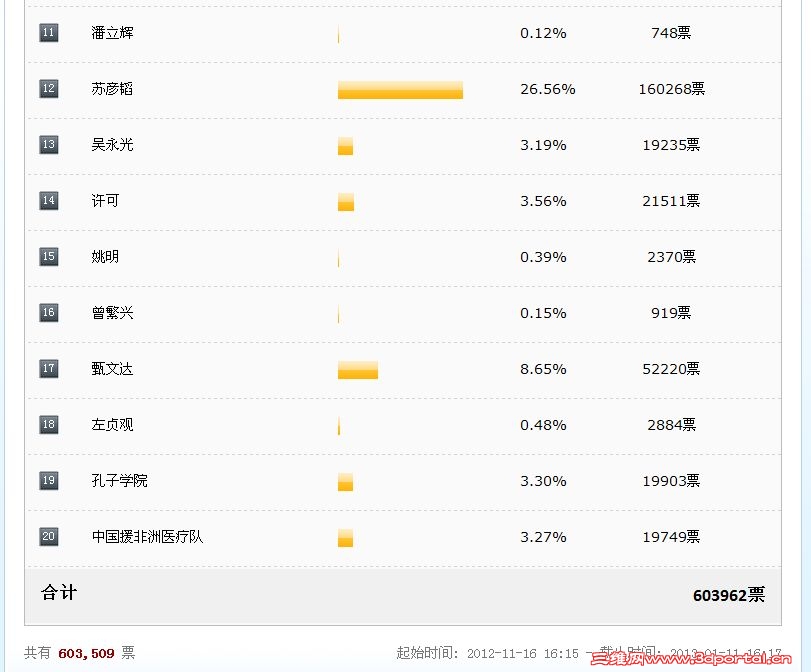Select candidate name 苏彦韬
This screenshot has width=811, height=672.
click(x=112, y=89)
